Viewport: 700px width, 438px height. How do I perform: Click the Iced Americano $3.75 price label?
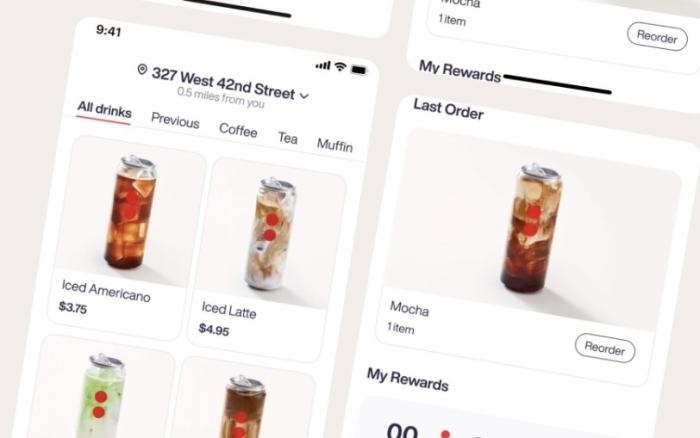pyautogui.click(x=73, y=308)
